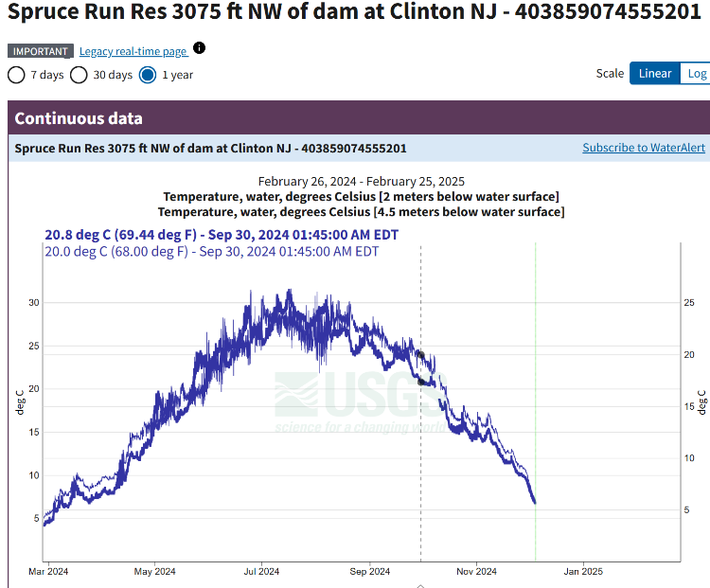Viewport: 710px width, 588px height.
Task: Click the Jan 2025 axis label
Action: click(x=583, y=571)
